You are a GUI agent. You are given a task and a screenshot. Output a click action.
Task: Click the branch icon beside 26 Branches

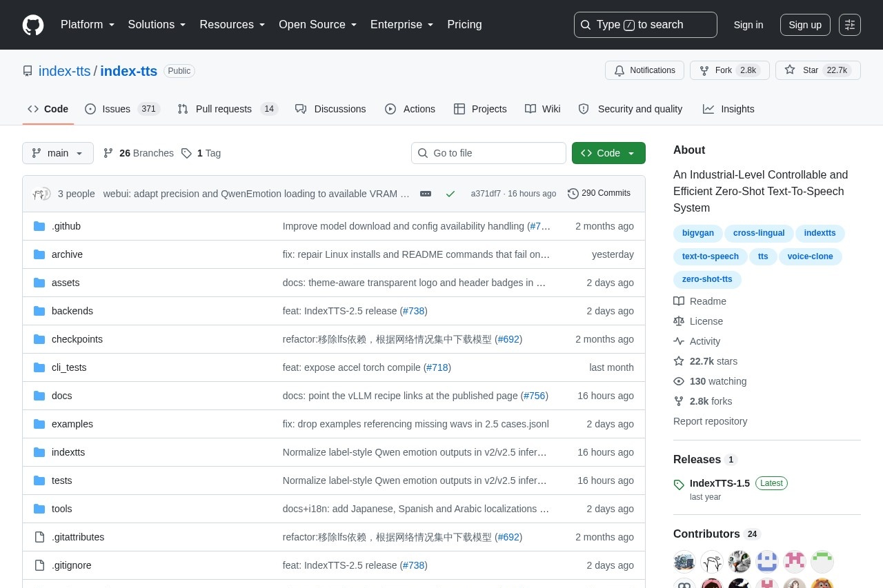[x=108, y=153]
